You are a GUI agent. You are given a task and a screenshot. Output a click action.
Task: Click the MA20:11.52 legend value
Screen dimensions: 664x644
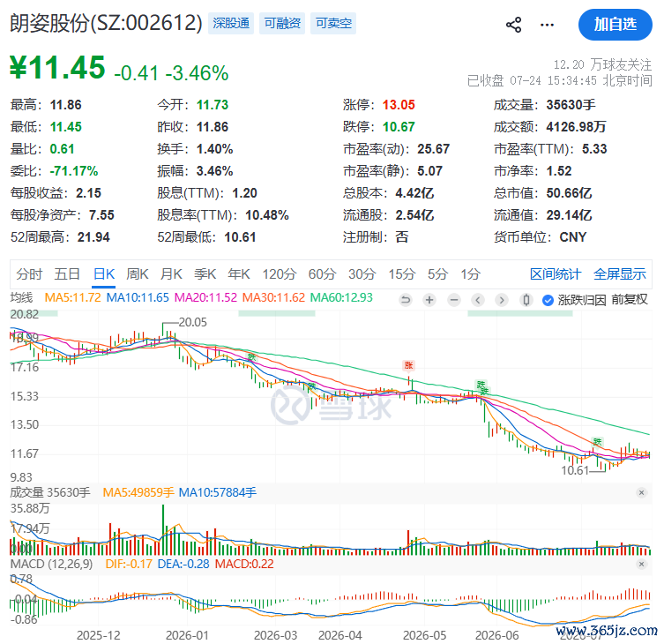205,297
